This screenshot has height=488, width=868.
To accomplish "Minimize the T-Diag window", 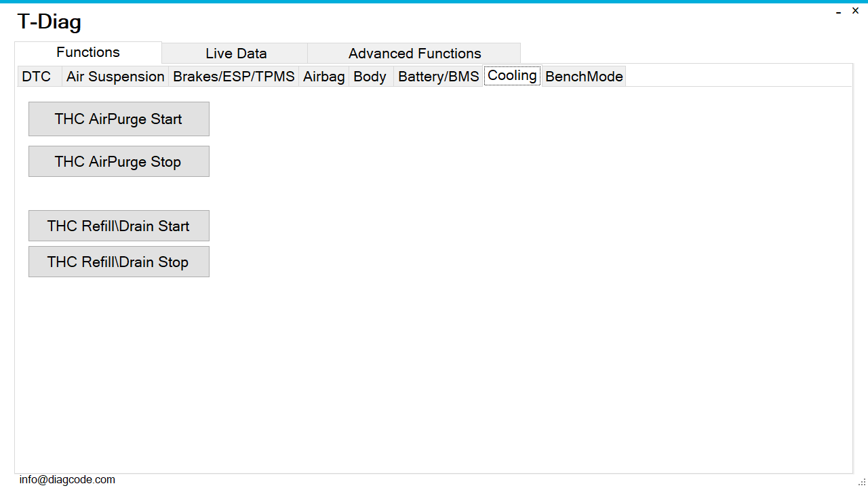I will (x=838, y=12).
